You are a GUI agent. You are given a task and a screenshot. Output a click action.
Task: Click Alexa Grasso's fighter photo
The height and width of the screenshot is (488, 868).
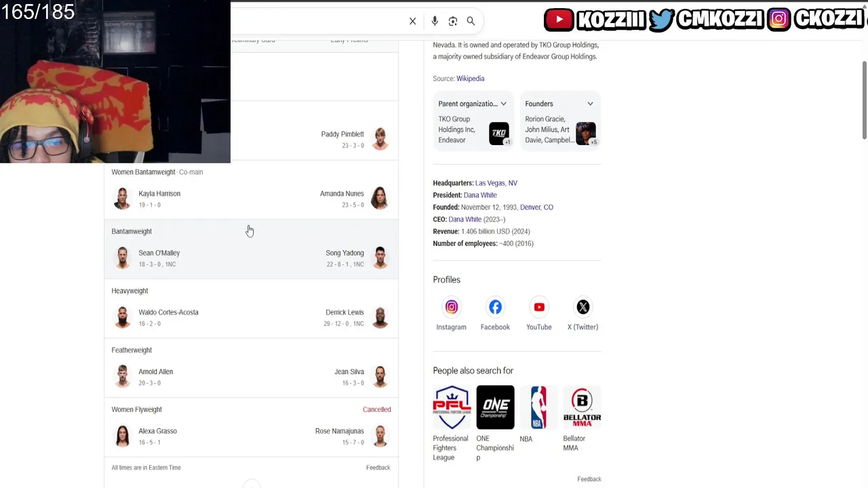122,436
